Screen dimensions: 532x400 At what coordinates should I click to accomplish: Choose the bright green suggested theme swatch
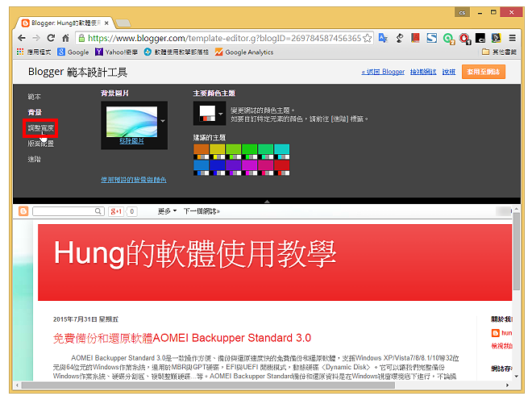(249, 152)
